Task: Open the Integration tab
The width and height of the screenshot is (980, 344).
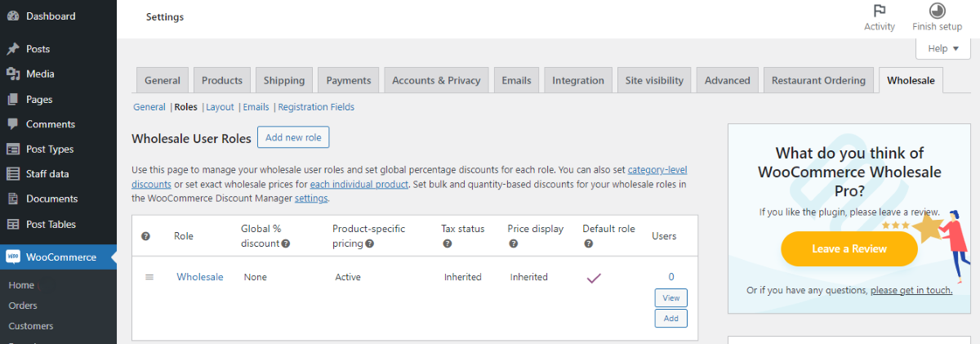Action: tap(578, 80)
